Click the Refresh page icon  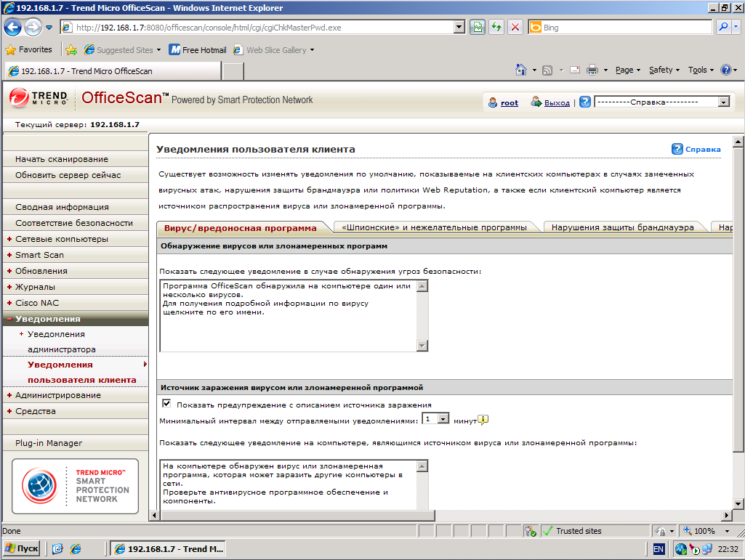(496, 28)
